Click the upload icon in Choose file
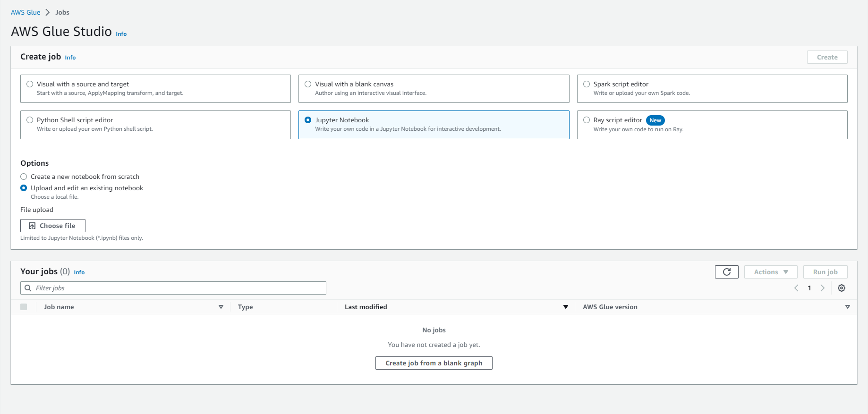 pyautogui.click(x=32, y=226)
